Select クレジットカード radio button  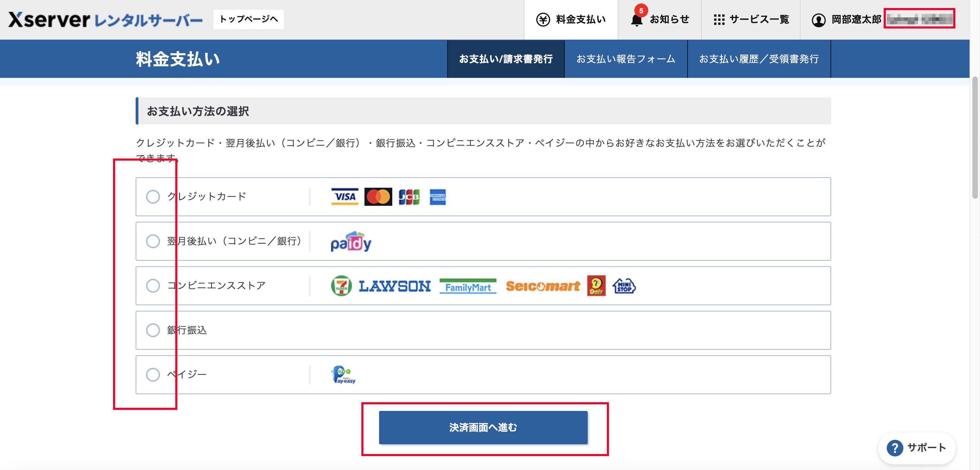tap(153, 197)
